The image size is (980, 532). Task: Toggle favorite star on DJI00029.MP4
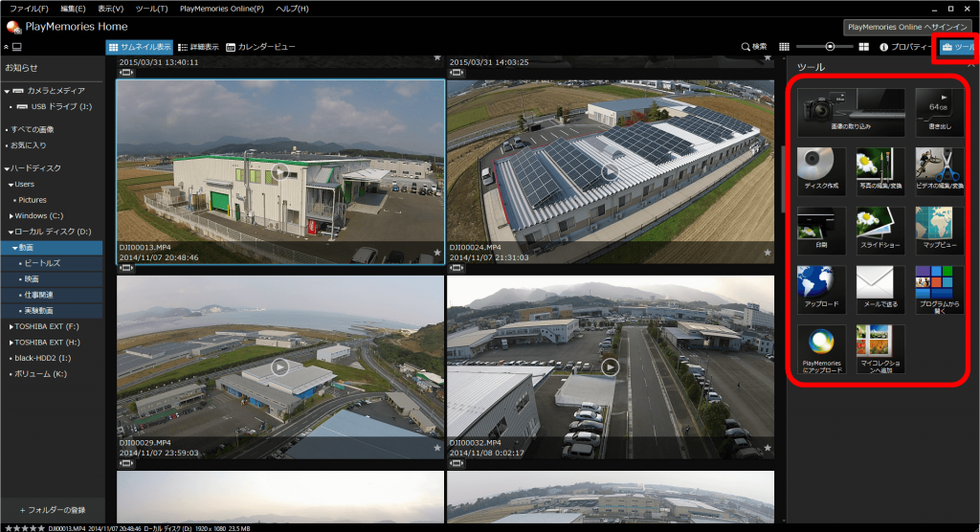(437, 448)
